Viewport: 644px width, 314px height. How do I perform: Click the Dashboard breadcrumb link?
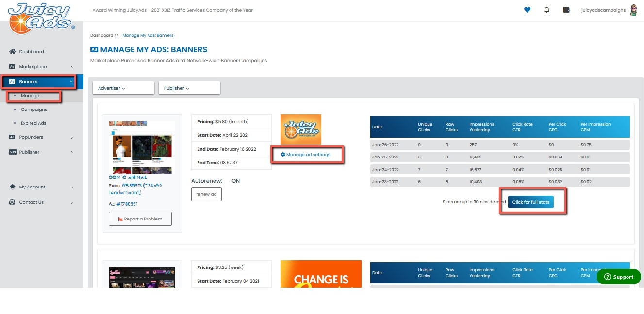(x=102, y=35)
